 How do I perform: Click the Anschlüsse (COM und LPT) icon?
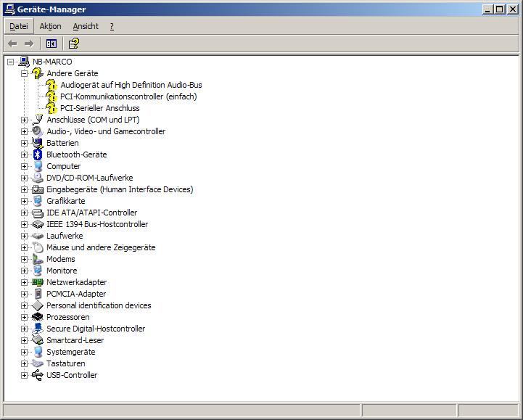38,120
